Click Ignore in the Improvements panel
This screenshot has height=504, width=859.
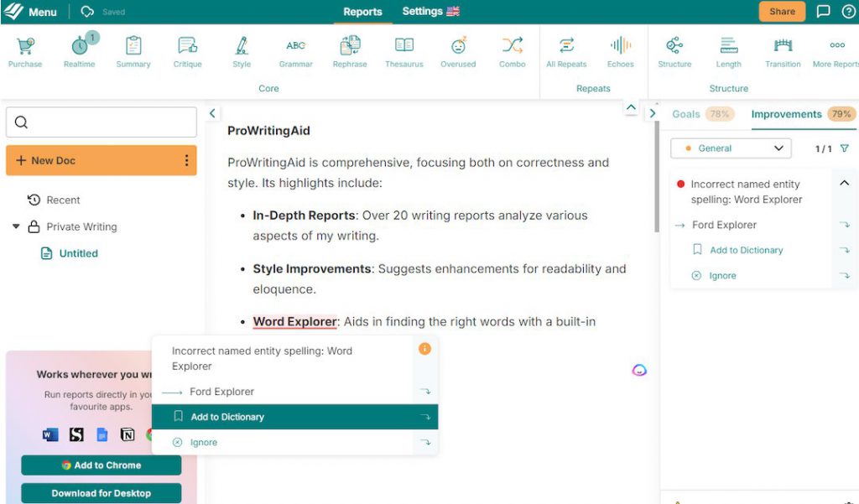coord(722,276)
